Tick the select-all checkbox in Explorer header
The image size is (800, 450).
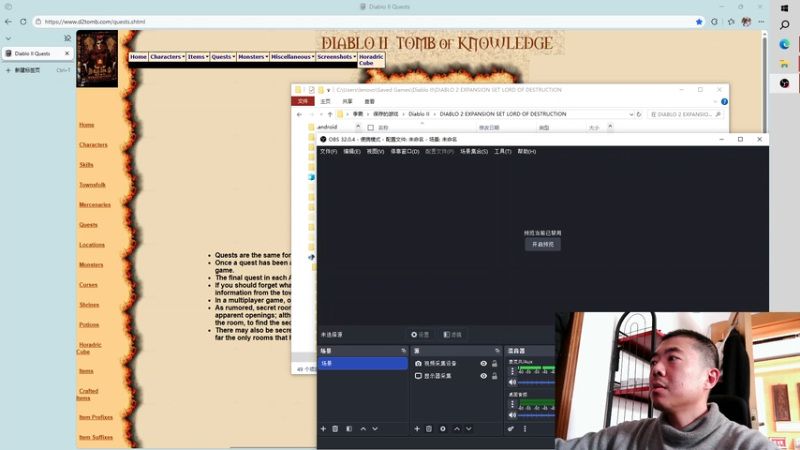point(370,128)
